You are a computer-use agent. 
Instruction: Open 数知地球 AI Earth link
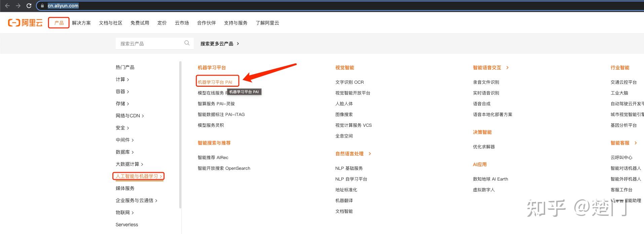pyautogui.click(x=491, y=179)
